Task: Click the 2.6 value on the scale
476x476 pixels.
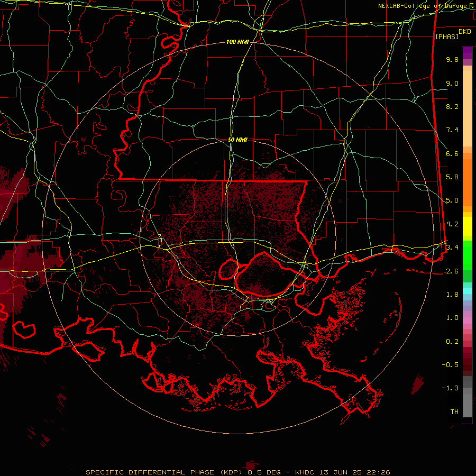Action: pyautogui.click(x=452, y=271)
